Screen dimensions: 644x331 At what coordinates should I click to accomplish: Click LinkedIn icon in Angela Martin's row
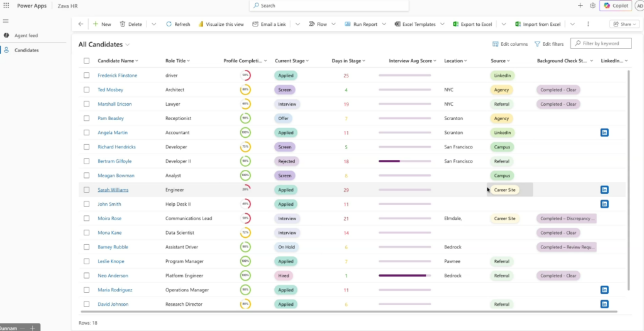(x=604, y=133)
